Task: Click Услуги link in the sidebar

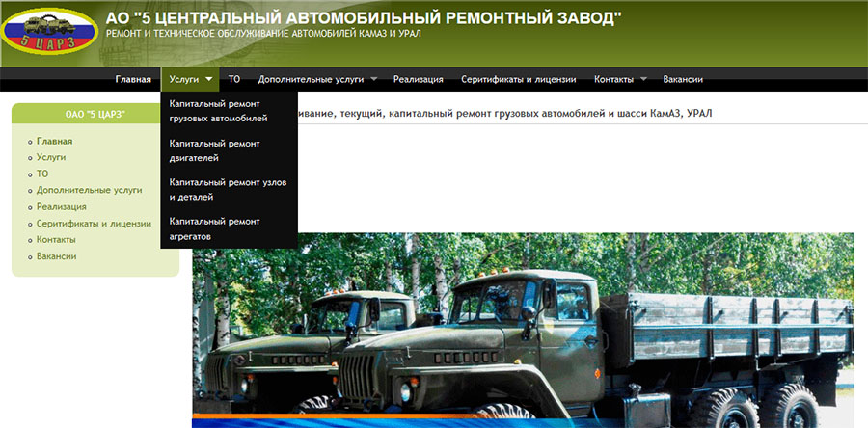Action: [x=51, y=157]
